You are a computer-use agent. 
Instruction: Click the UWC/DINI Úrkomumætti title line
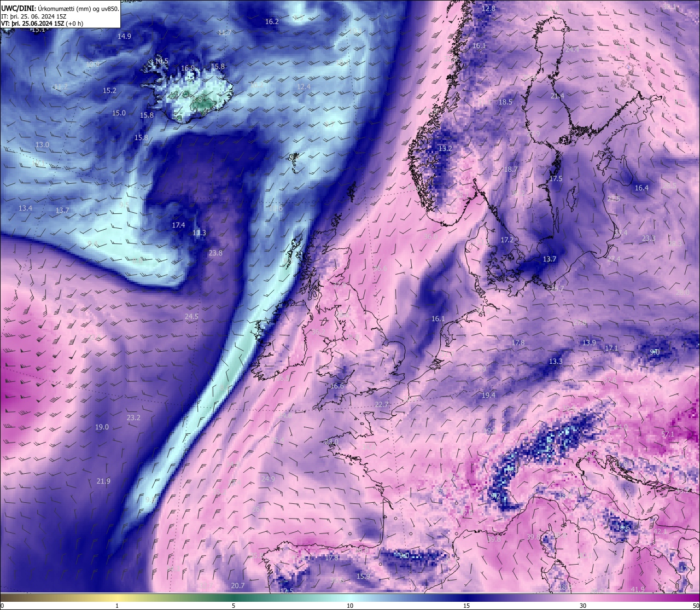tap(60, 8)
